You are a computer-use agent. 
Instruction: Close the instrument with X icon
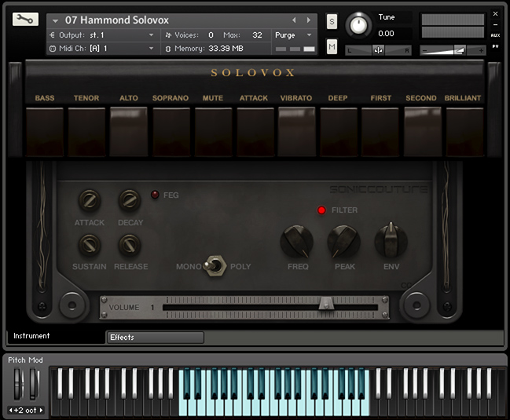click(495, 13)
